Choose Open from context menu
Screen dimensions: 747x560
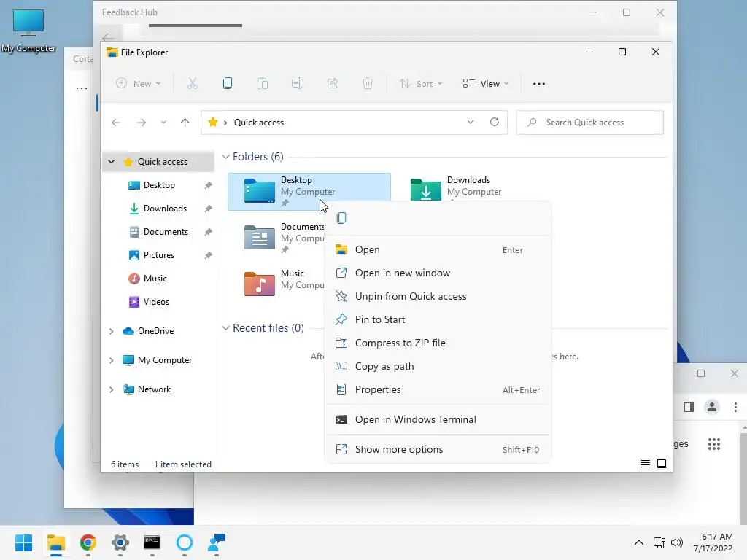point(438,249)
